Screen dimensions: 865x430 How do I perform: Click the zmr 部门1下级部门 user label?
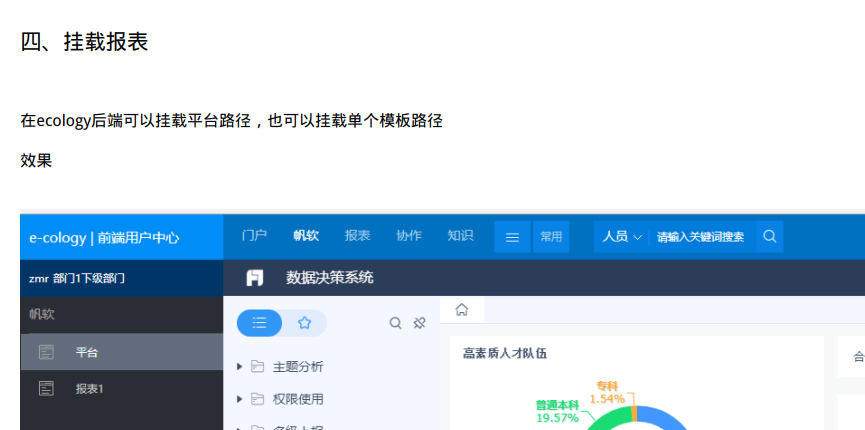point(77,278)
